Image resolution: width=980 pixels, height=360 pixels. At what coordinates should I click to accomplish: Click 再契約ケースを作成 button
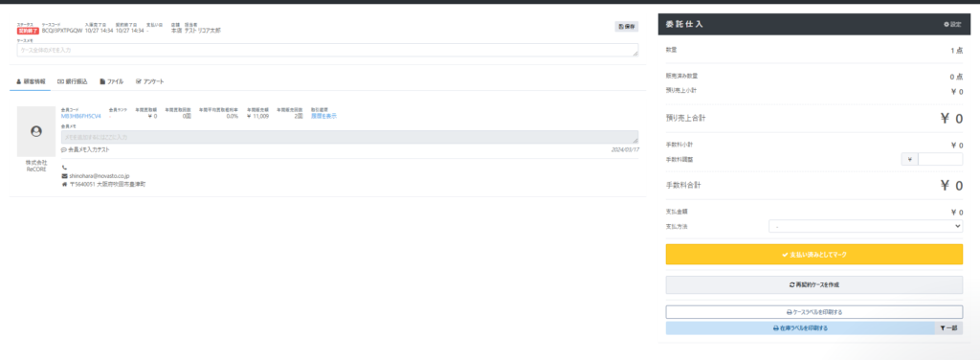coord(813,284)
